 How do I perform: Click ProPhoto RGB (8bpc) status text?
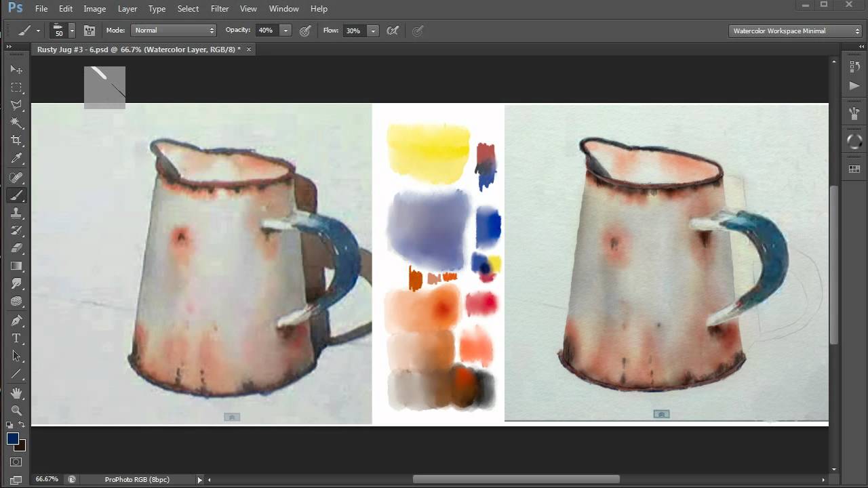point(137,479)
